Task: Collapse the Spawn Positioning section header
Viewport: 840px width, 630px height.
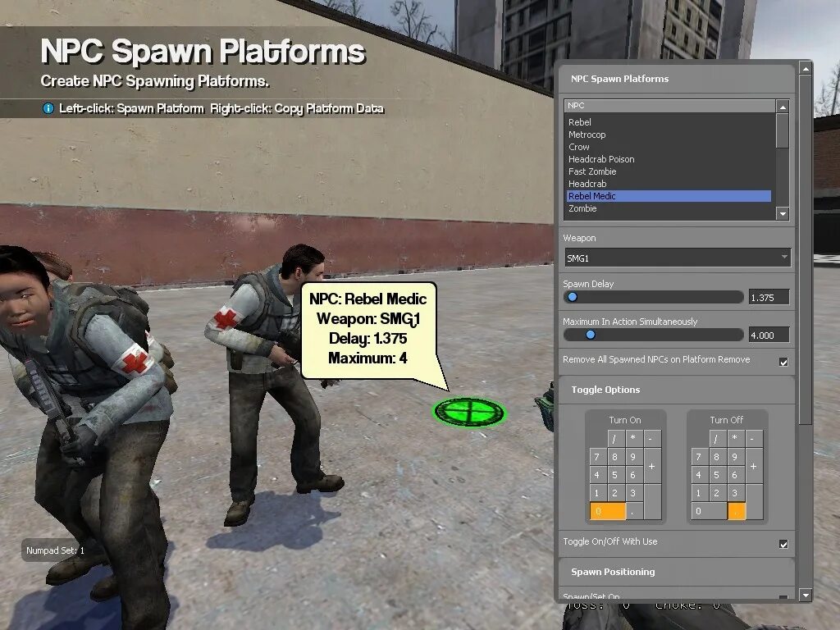Action: (x=677, y=572)
